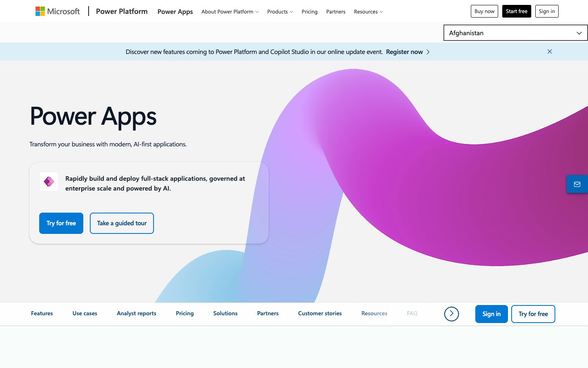Click the Power Apps main heading
The image size is (588, 368).
click(93, 117)
